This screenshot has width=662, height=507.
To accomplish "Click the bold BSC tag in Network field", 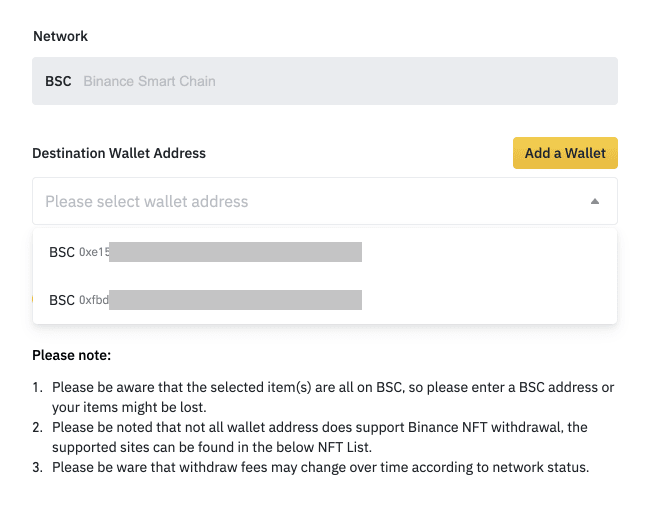I will click(x=58, y=81).
